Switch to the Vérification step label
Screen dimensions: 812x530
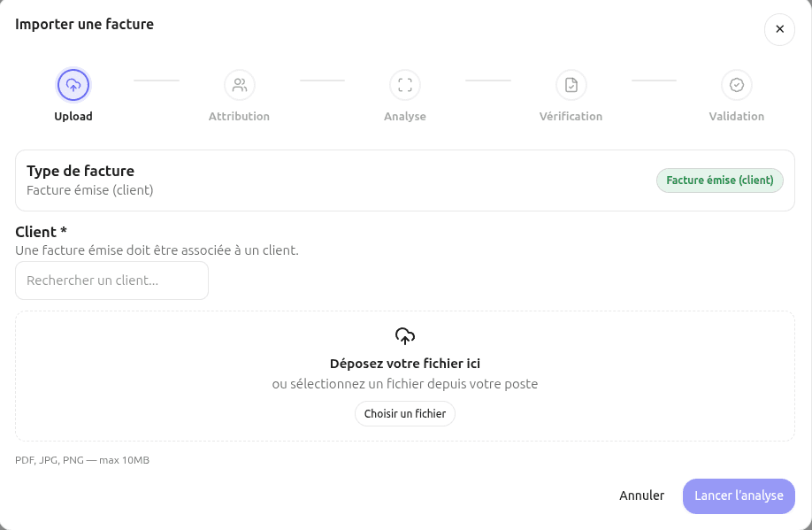click(x=571, y=116)
